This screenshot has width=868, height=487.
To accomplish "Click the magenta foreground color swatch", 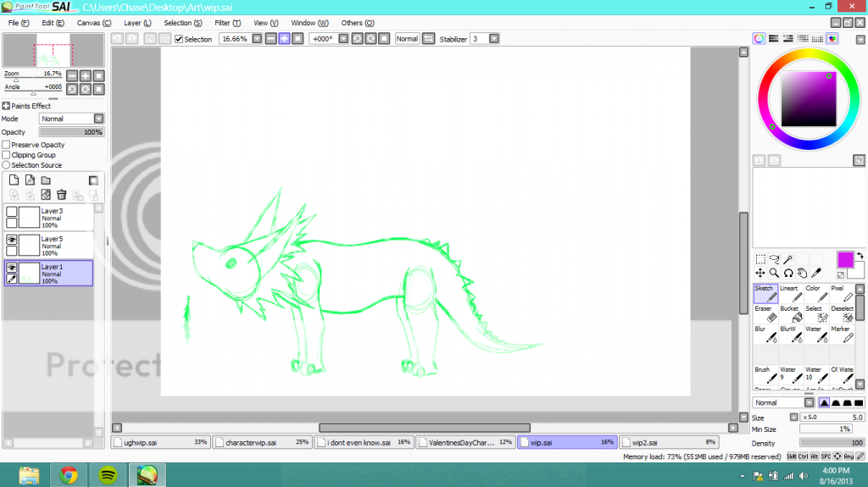I will coord(846,258).
